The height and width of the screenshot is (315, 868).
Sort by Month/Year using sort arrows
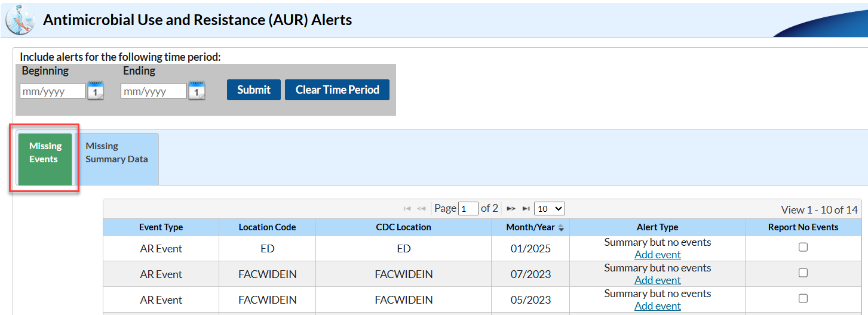click(561, 228)
